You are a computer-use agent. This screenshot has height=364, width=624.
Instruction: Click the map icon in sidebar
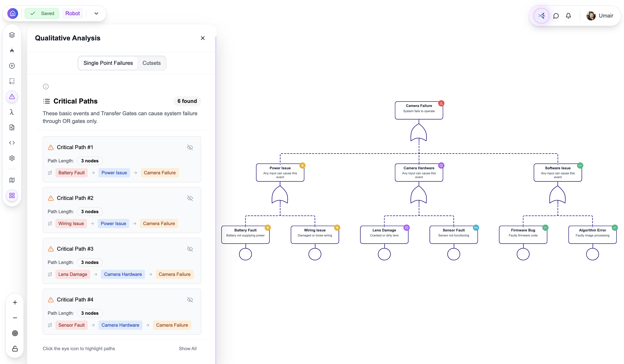click(x=12, y=180)
